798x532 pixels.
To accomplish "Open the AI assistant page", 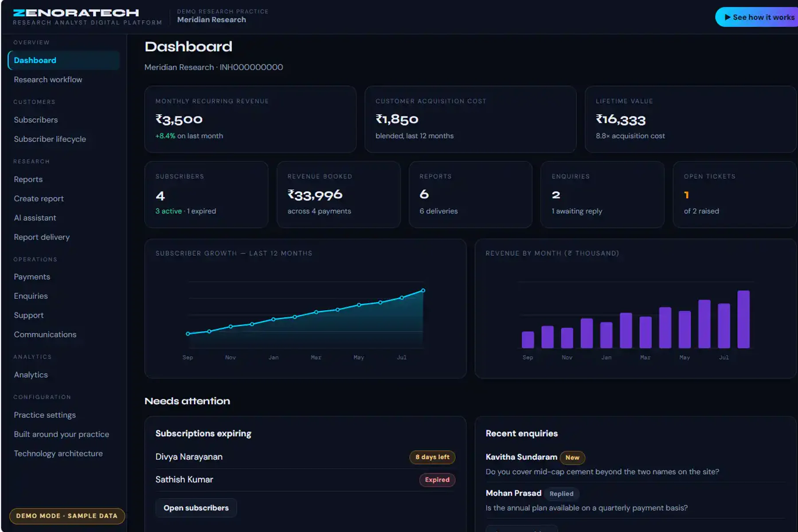I will click(x=35, y=218).
